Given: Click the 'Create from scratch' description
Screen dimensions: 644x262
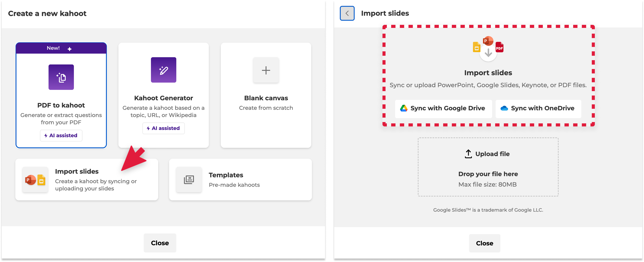Looking at the screenshot, I should (x=266, y=108).
